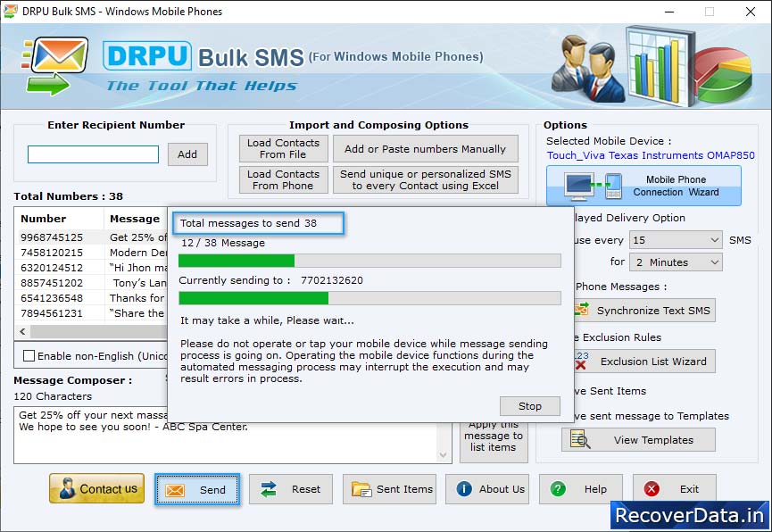Open the 2 Minutes duration dropdown
This screenshot has width=772, height=532.
[676, 262]
